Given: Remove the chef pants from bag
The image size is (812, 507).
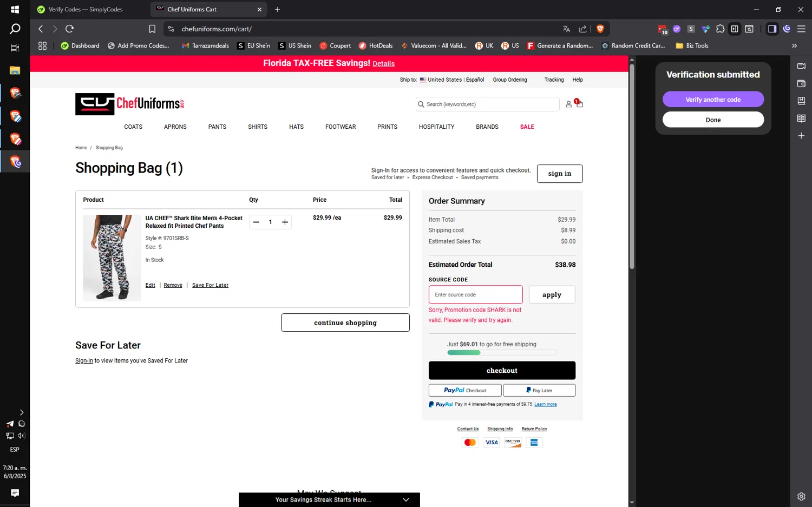Looking at the screenshot, I should pos(173,285).
